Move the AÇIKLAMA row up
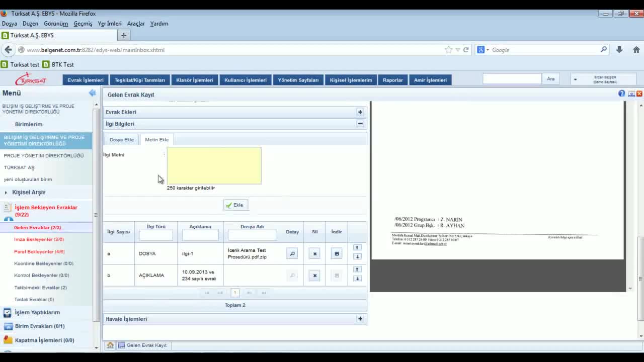Image resolution: width=644 pixels, height=362 pixels. coord(357,270)
